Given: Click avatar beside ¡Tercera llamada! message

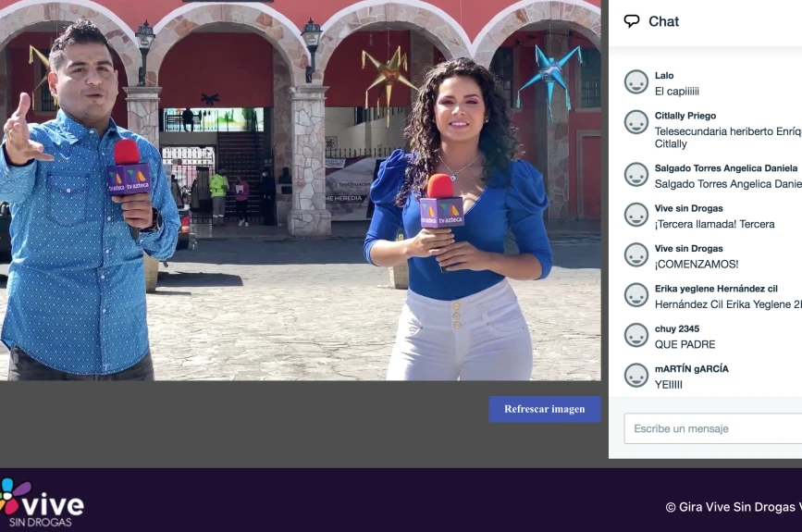Looking at the screenshot, I should [x=636, y=215].
